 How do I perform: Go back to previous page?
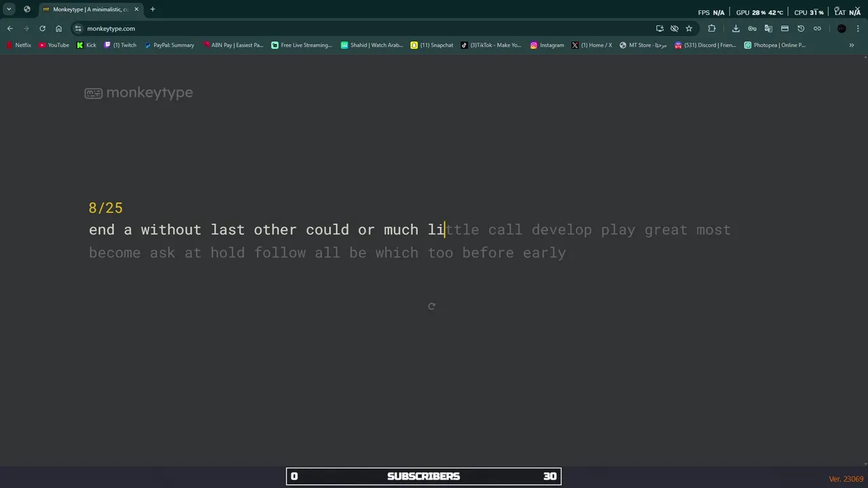pos(9,28)
